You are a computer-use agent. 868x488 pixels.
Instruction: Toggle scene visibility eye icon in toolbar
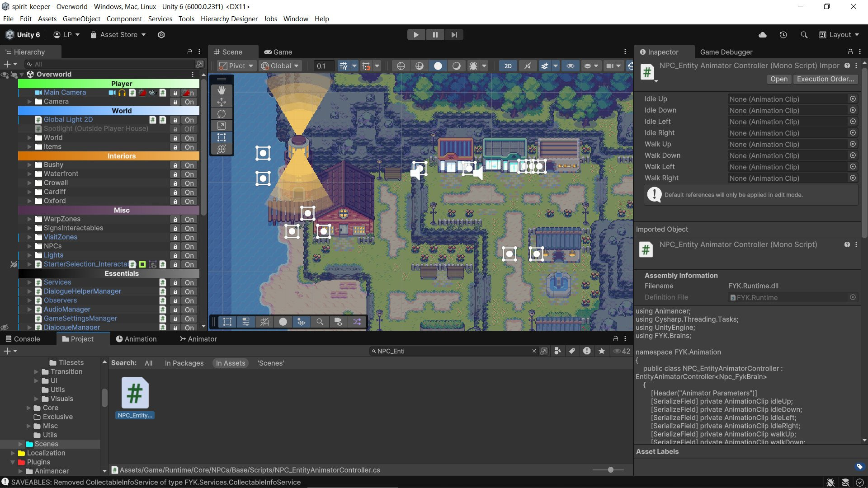(571, 66)
